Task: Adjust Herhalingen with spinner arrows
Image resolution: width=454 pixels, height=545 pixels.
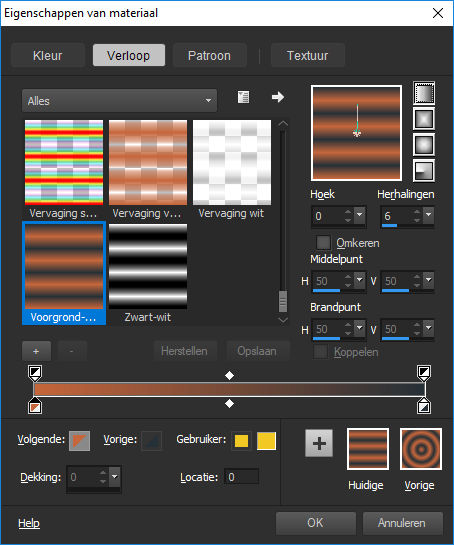Action: coord(417,216)
